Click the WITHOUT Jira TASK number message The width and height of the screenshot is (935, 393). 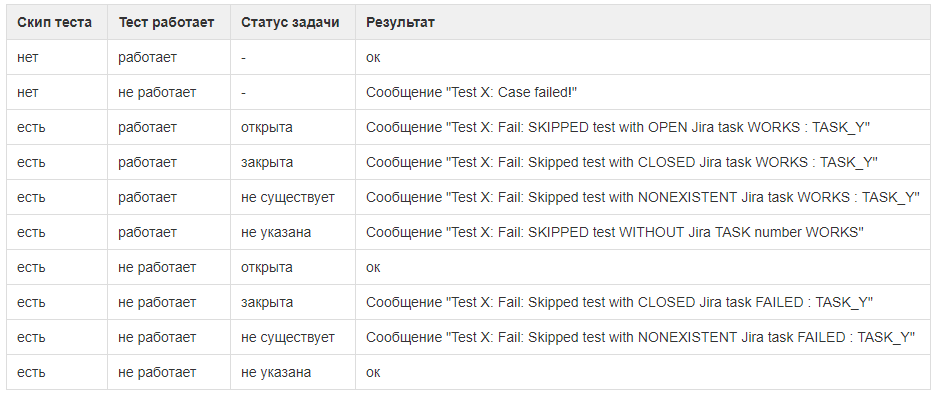coord(615,233)
